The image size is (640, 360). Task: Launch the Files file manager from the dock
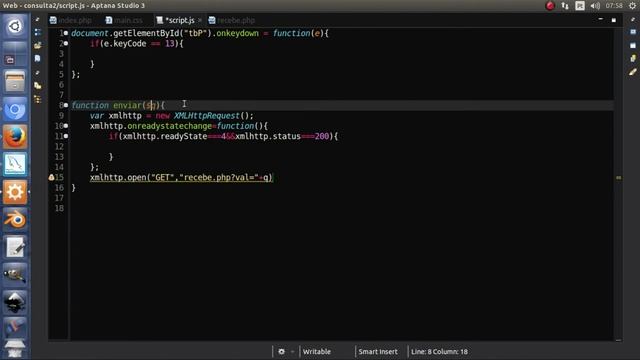[x=15, y=81]
